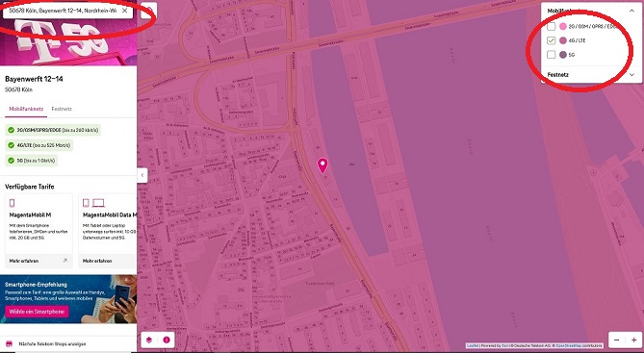Image resolution: width=644 pixels, height=353 pixels.
Task: Click the search magnifier icon
Action: click(149, 11)
